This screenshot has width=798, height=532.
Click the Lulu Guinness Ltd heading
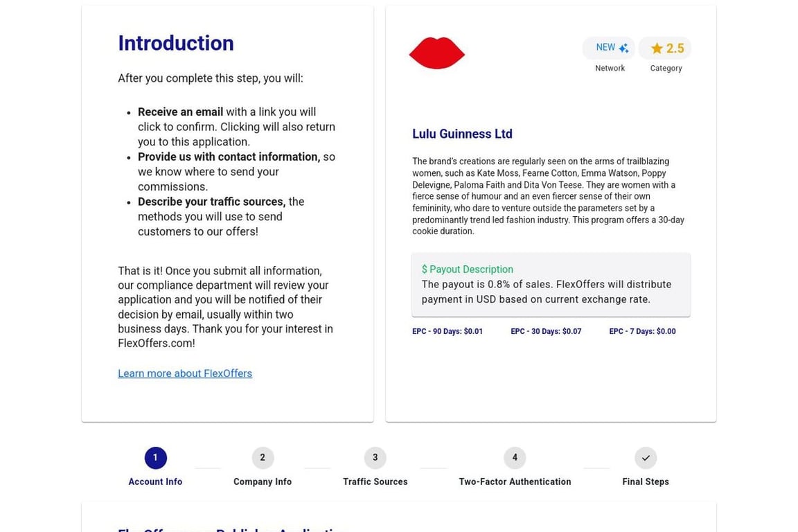(462, 134)
